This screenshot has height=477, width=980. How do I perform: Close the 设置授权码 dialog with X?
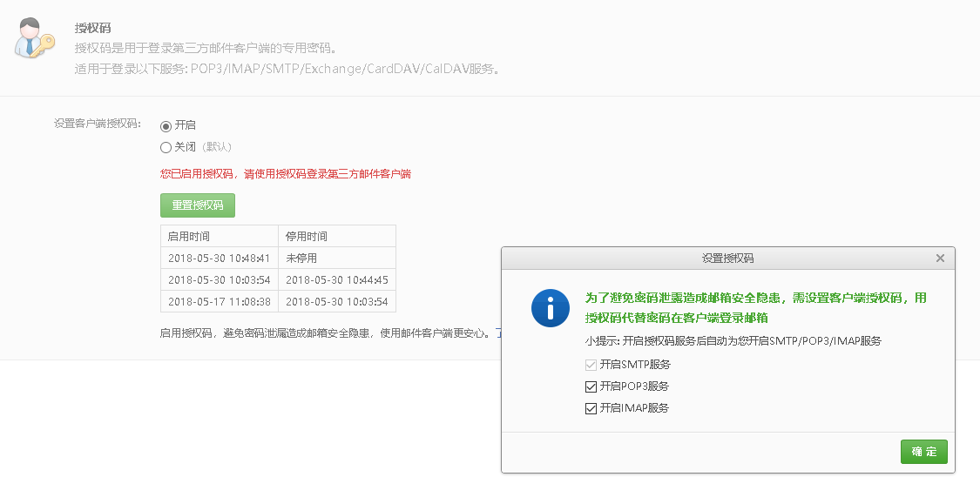click(x=940, y=259)
